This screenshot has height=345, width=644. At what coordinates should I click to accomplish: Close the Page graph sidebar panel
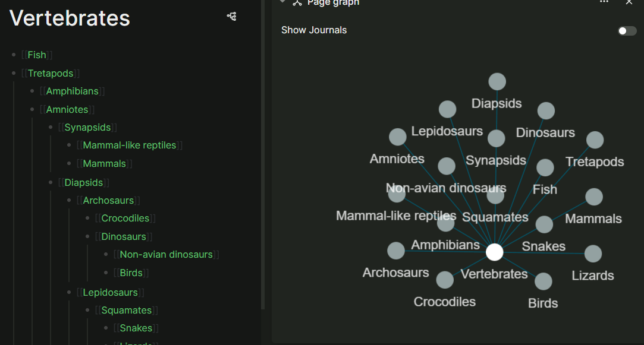click(x=629, y=2)
